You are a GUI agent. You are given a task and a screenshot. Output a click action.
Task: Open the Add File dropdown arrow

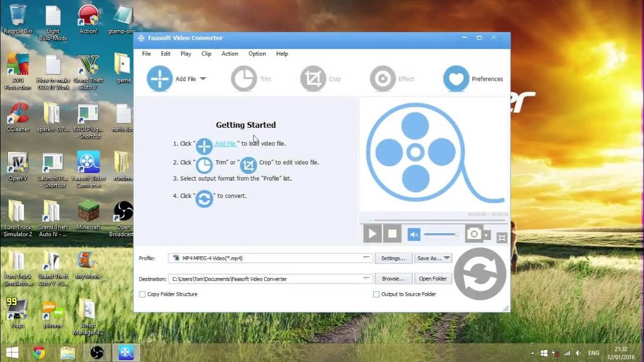click(203, 79)
